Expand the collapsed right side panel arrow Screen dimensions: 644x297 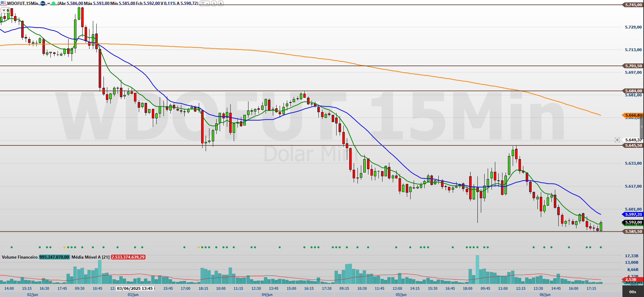pyautogui.click(x=642, y=127)
